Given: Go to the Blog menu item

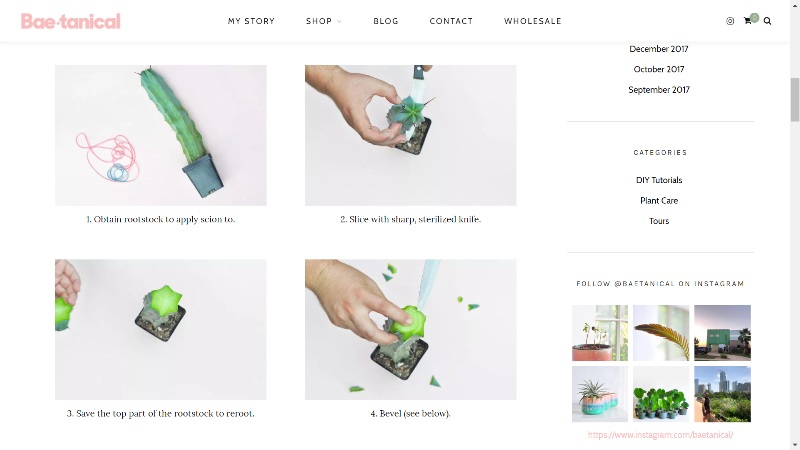Looking at the screenshot, I should (x=386, y=21).
